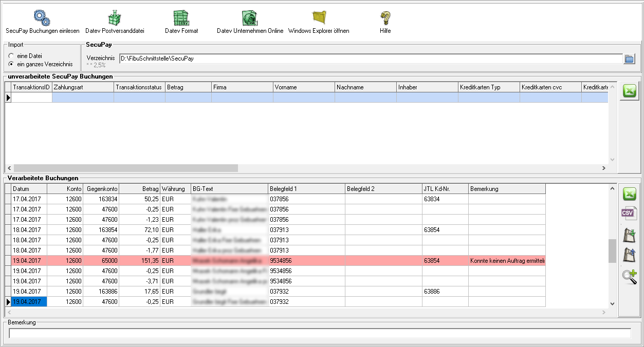The height and width of the screenshot is (347, 644).
Task: Click the purple CSV export icon
Action: coord(629,214)
